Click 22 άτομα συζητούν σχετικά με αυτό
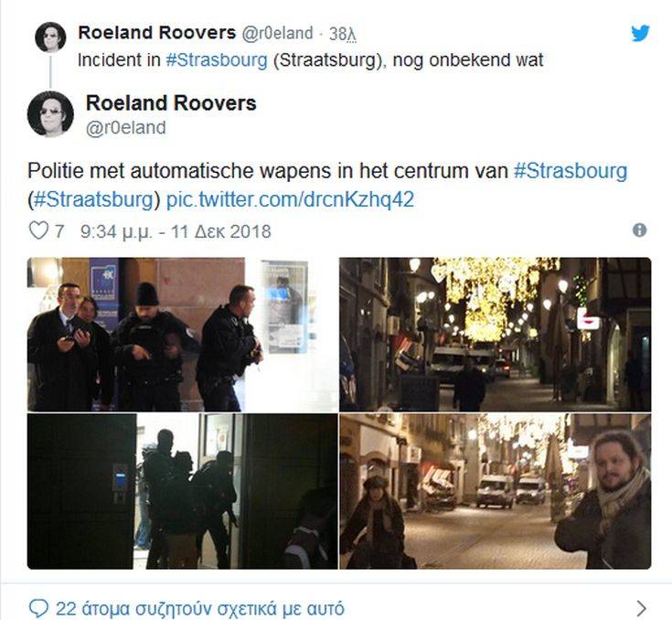This screenshot has height=620, width=672. point(199,608)
